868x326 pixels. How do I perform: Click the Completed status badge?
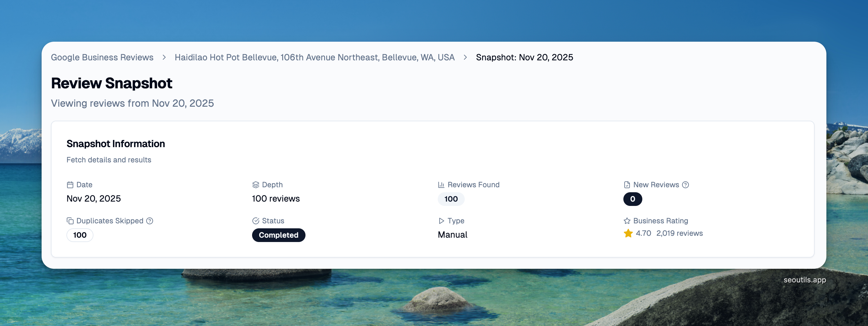coord(278,235)
